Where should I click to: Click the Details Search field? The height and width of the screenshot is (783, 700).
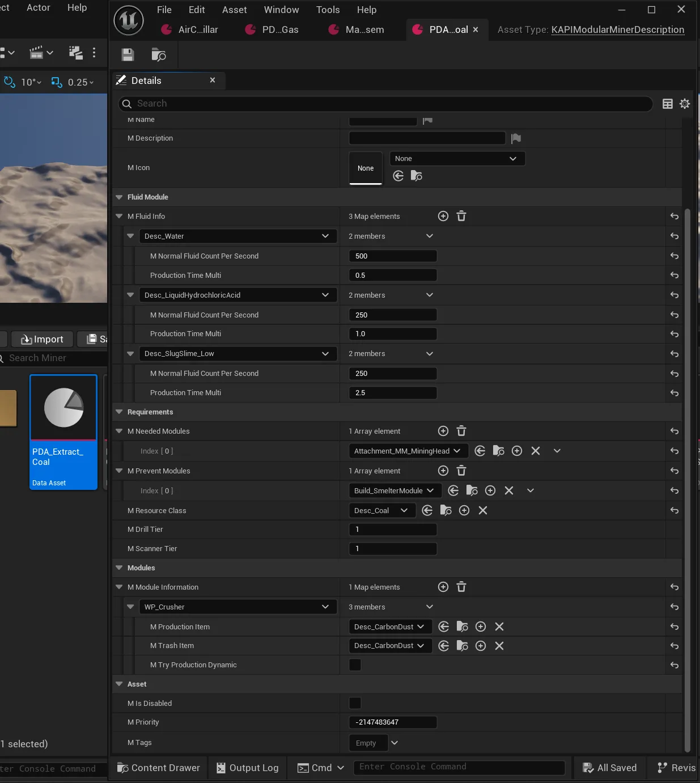tap(385, 104)
